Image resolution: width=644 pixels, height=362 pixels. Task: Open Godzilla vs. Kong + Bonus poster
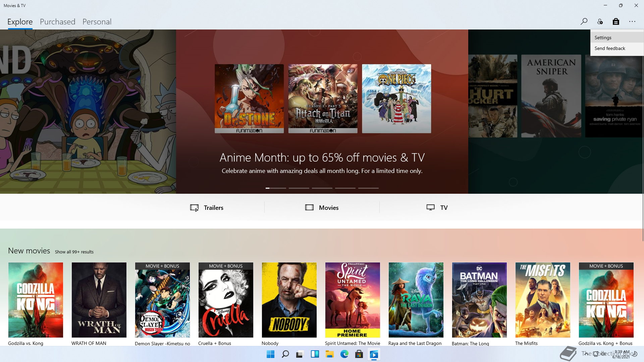[x=606, y=300]
